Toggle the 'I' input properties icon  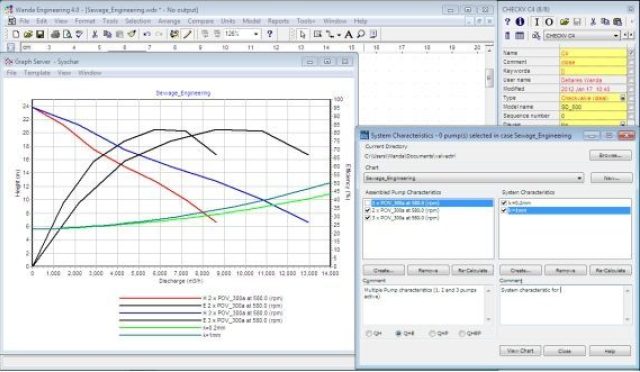536,22
